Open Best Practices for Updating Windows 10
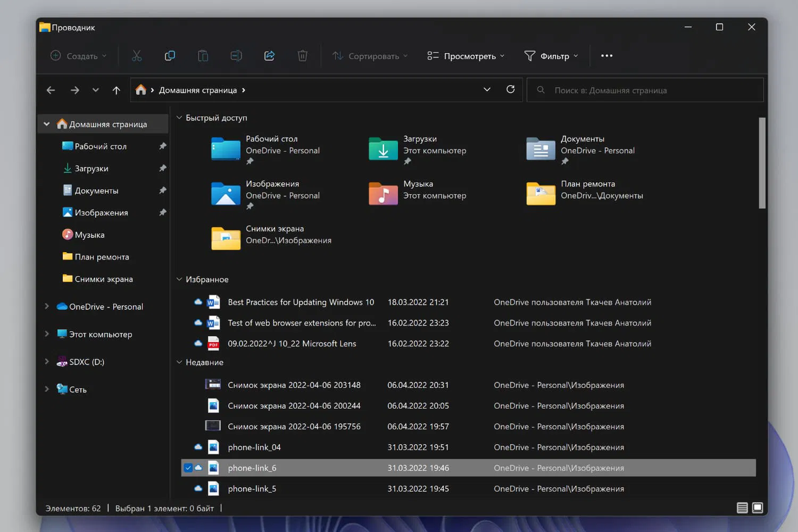 coord(301,302)
